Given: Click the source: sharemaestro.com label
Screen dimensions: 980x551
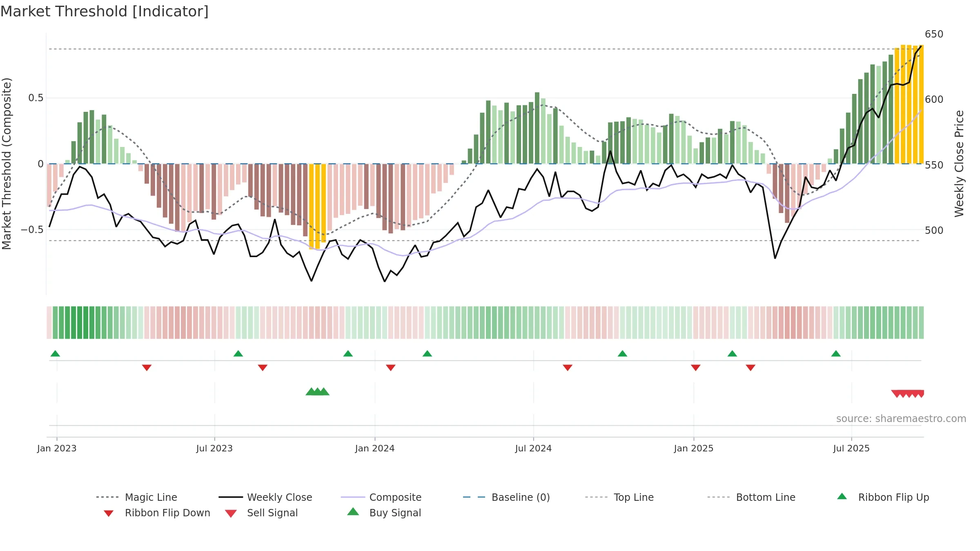Looking at the screenshot, I should click(x=901, y=419).
